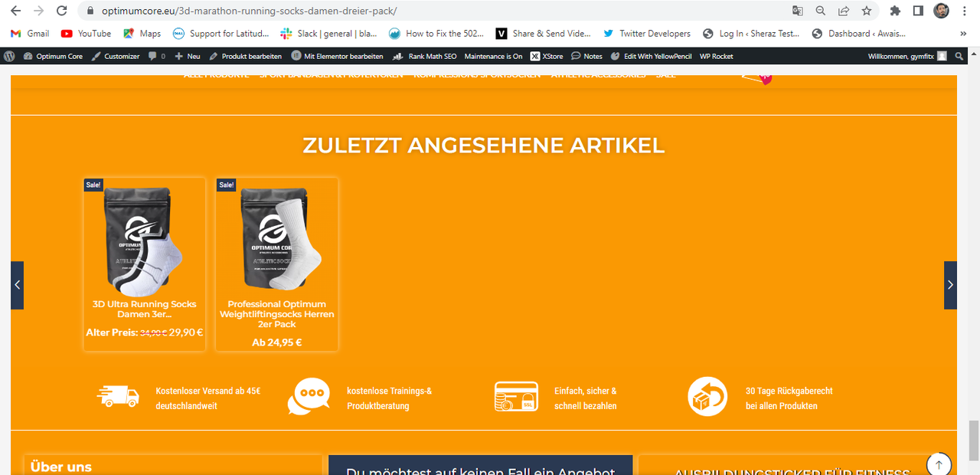Click Maintenance is On indicator
Image resolution: width=980 pixels, height=475 pixels.
point(493,56)
